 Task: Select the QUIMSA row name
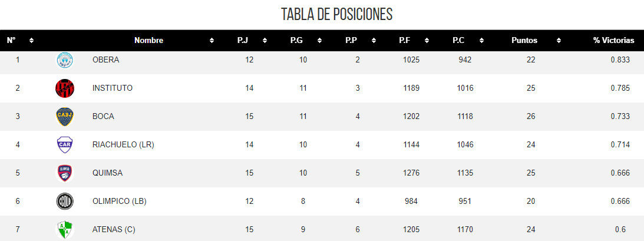[108, 173]
